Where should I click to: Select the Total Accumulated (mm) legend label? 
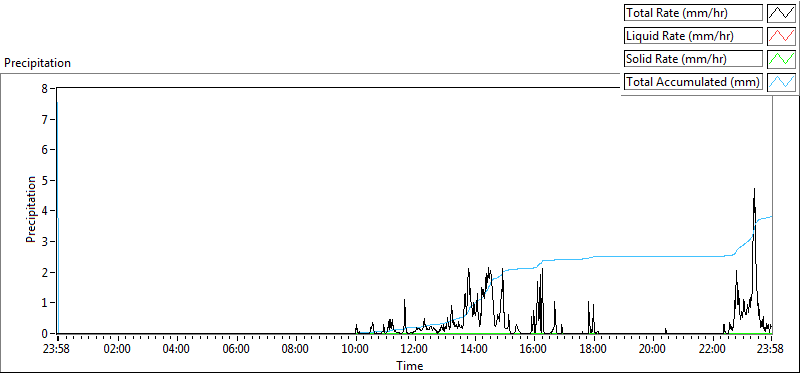coord(693,82)
